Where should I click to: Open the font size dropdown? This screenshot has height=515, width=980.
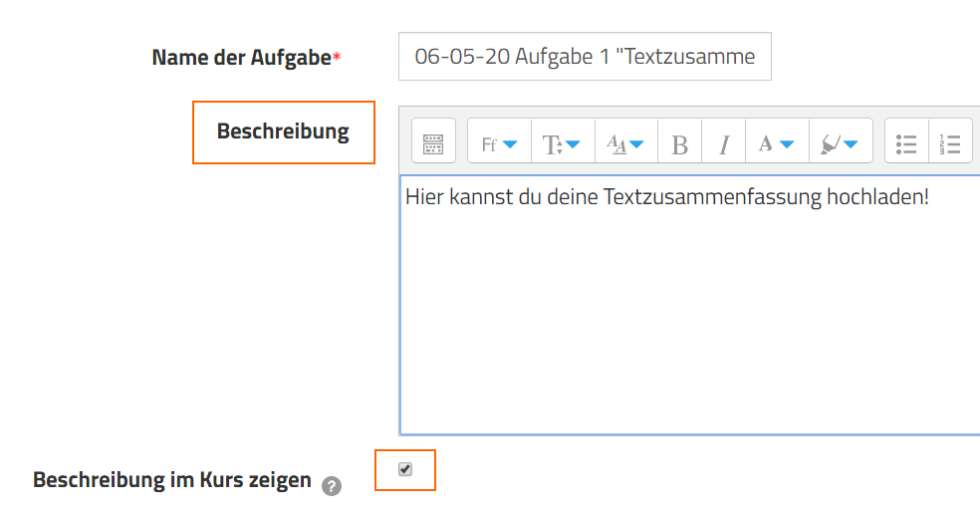pyautogui.click(x=562, y=144)
